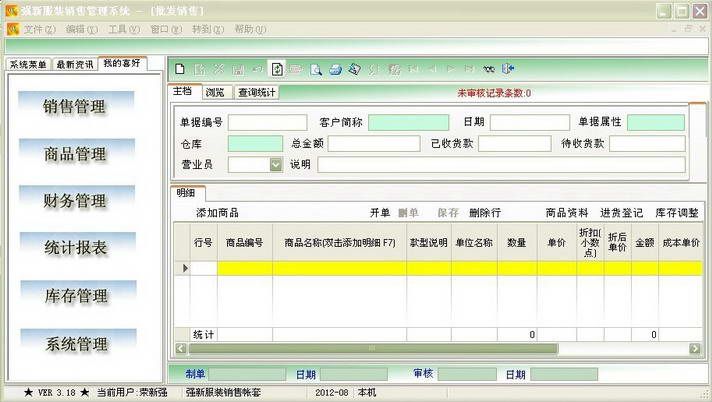Image resolution: width=712 pixels, height=402 pixels.
Task: Click the binoculars Find toolbar icon
Action: point(489,69)
